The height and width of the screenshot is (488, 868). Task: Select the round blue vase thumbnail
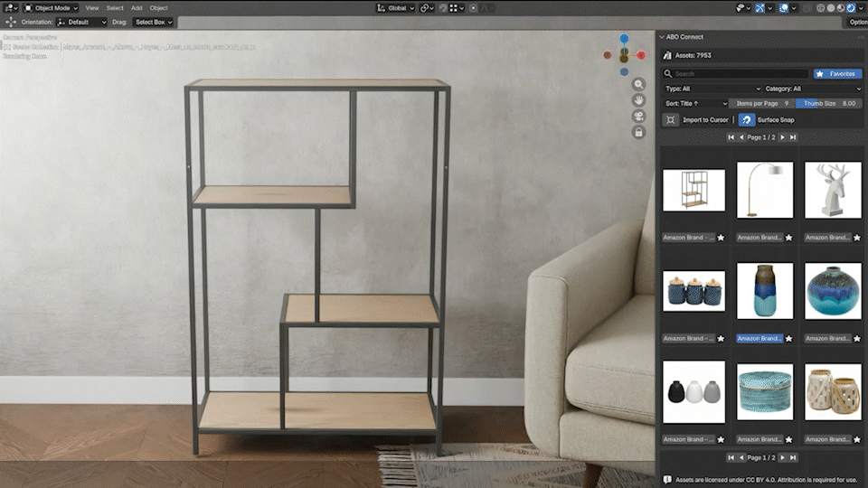coord(833,291)
